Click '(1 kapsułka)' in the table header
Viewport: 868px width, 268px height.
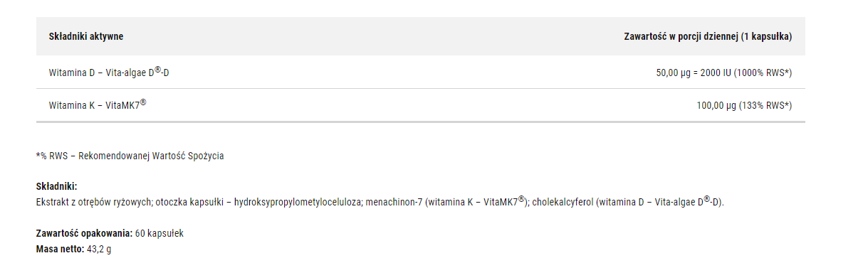click(x=766, y=36)
